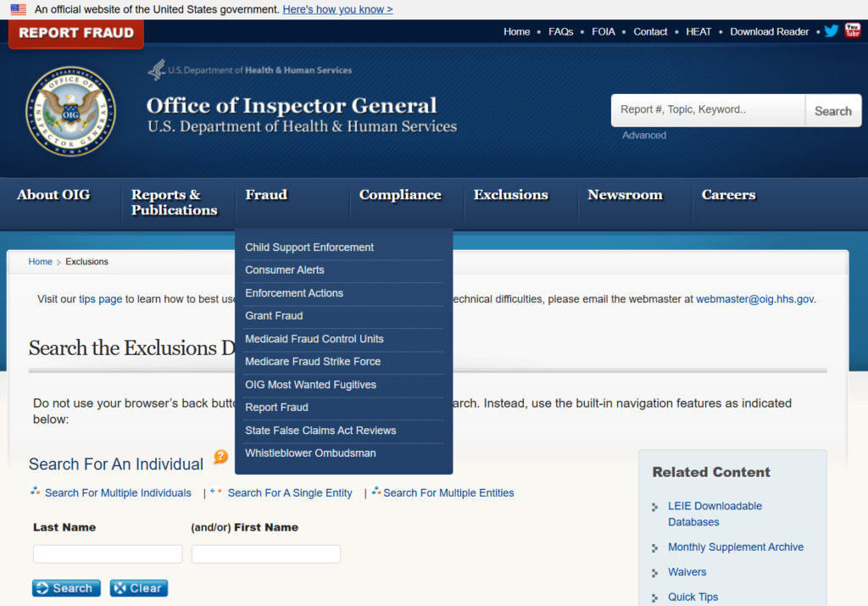Open HEAT link
The height and width of the screenshot is (606, 868).
point(698,31)
